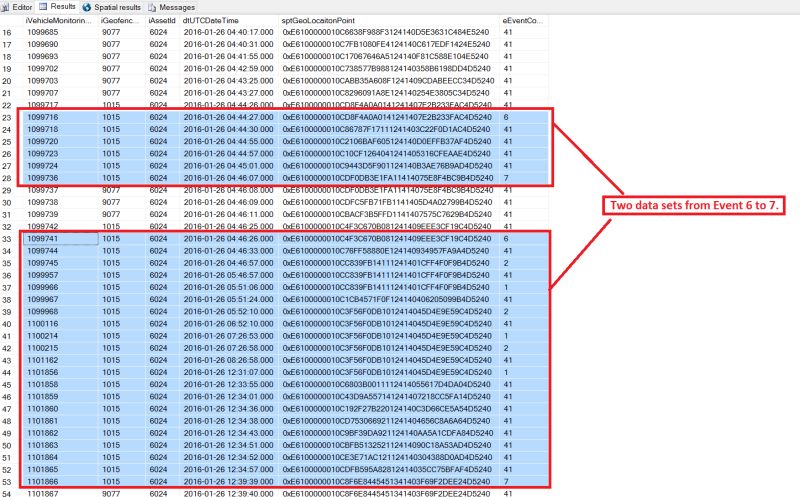800x497 pixels.
Task: Click geofence value 1015 in row 1099723
Action: (x=111, y=154)
